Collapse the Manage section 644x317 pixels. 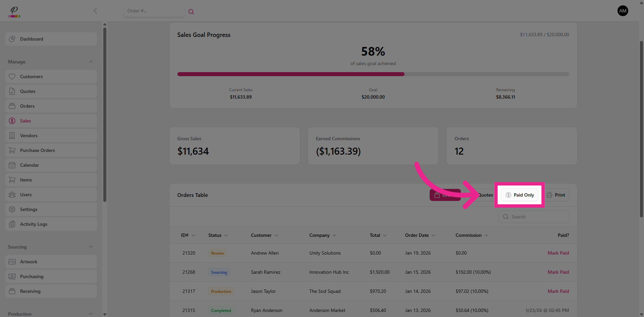pyautogui.click(x=91, y=62)
